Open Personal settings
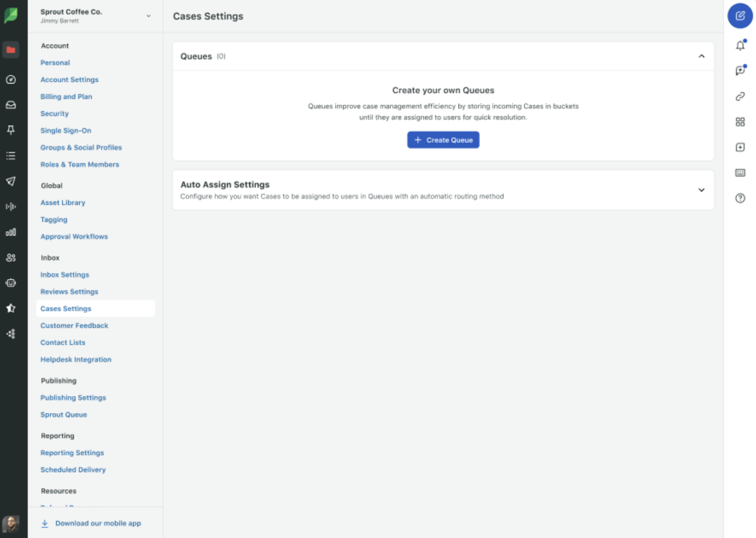 tap(55, 63)
